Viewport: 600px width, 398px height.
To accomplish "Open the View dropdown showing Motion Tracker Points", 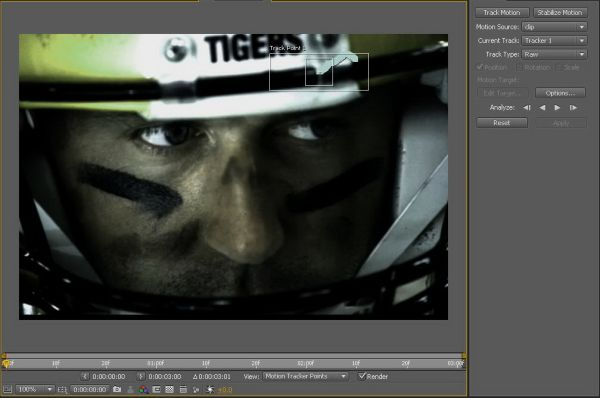I will (305, 377).
